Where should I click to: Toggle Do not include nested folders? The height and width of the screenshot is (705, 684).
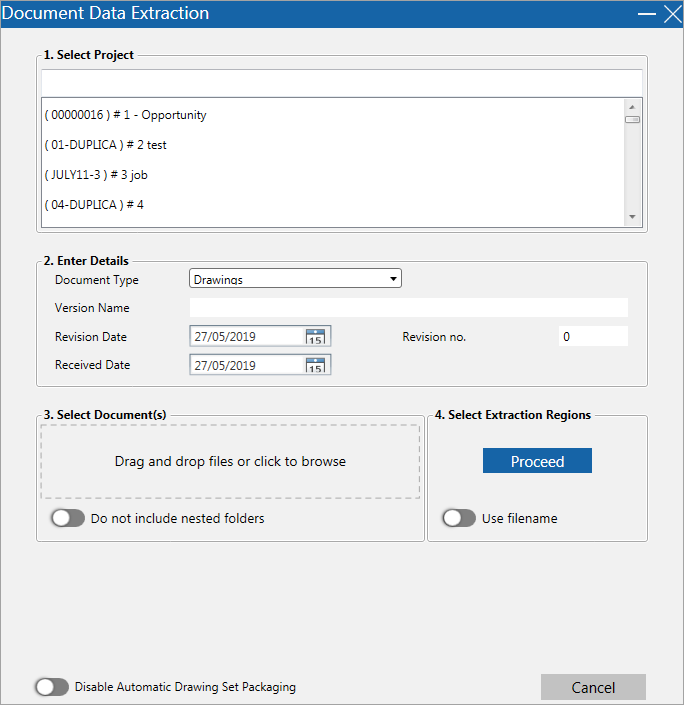[x=68, y=518]
